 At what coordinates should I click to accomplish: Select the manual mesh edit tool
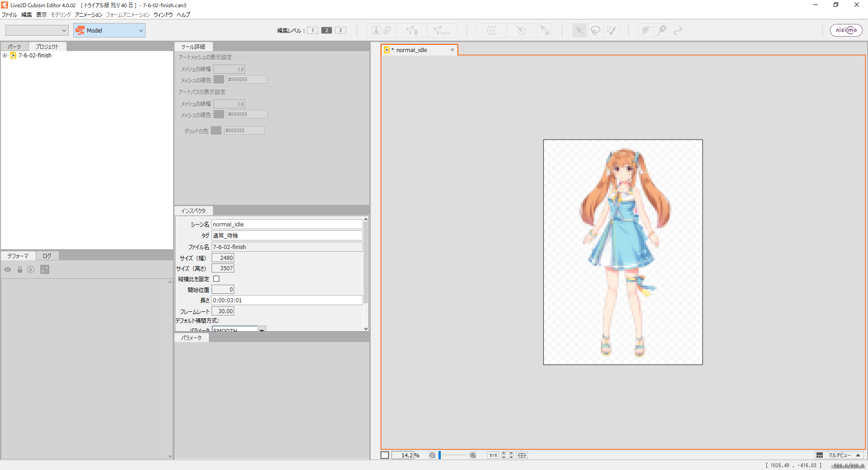pyautogui.click(x=411, y=30)
